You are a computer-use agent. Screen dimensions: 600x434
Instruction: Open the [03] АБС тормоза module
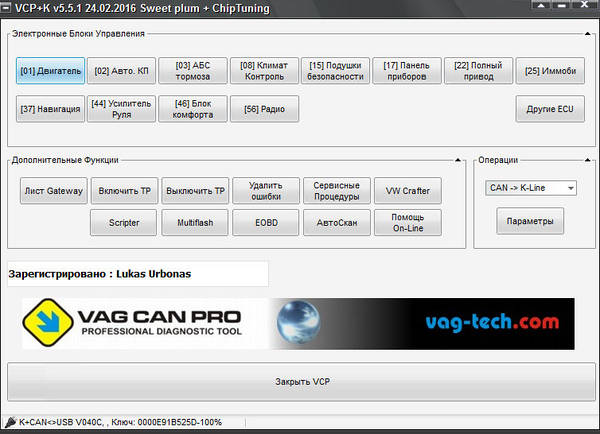[x=194, y=71]
